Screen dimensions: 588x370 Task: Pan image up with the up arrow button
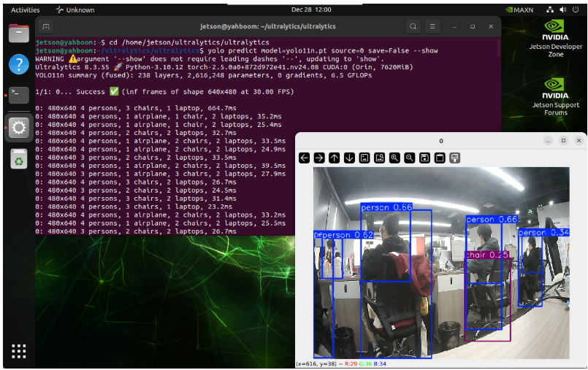334,158
